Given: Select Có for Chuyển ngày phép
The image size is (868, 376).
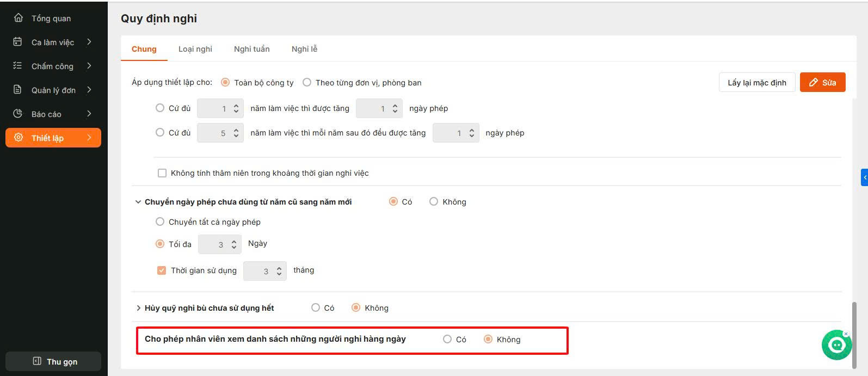Looking at the screenshot, I should pyautogui.click(x=393, y=201).
